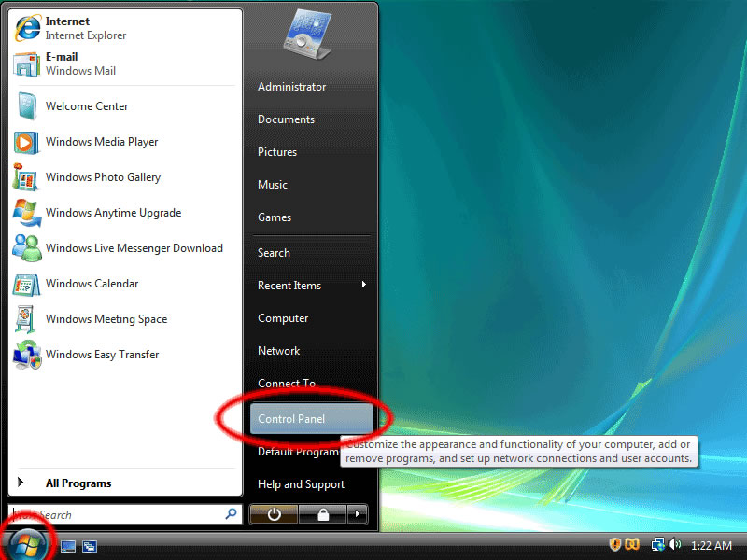Click the Start orb button
Screen dimensions: 747x560
click(28, 543)
